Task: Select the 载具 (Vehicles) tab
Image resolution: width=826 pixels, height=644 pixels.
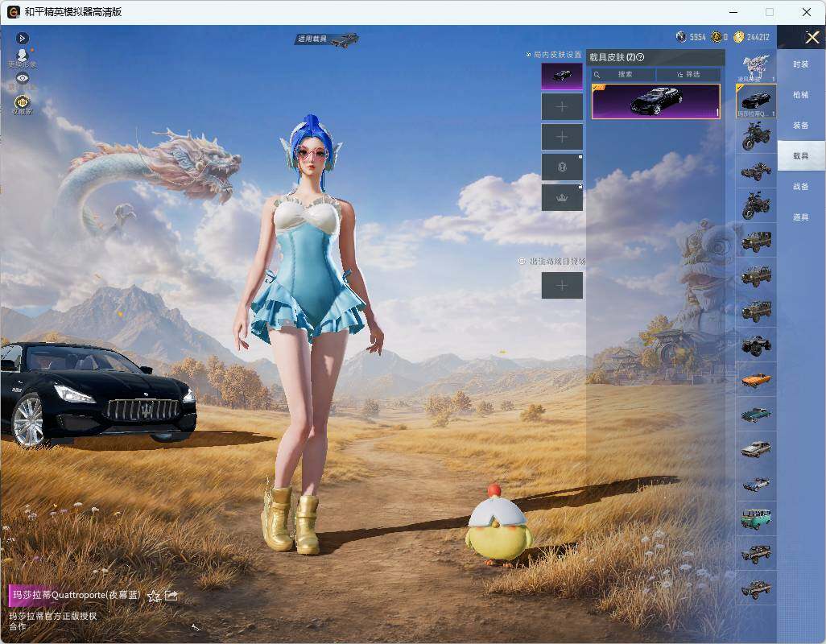Action: point(801,156)
